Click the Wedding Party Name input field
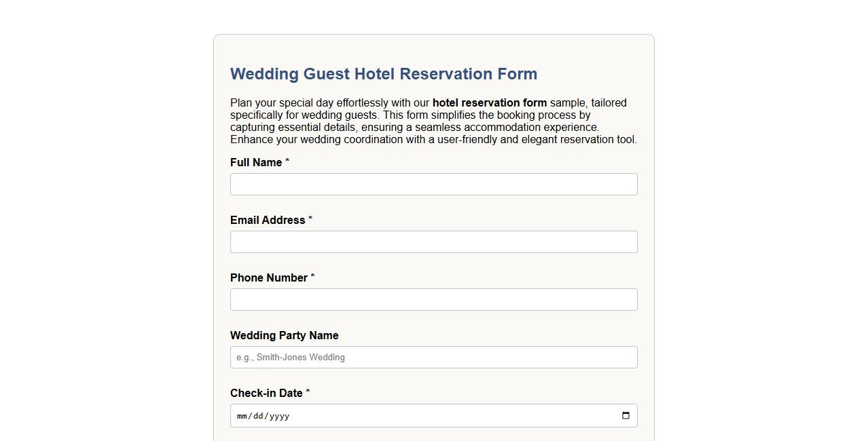 point(433,357)
